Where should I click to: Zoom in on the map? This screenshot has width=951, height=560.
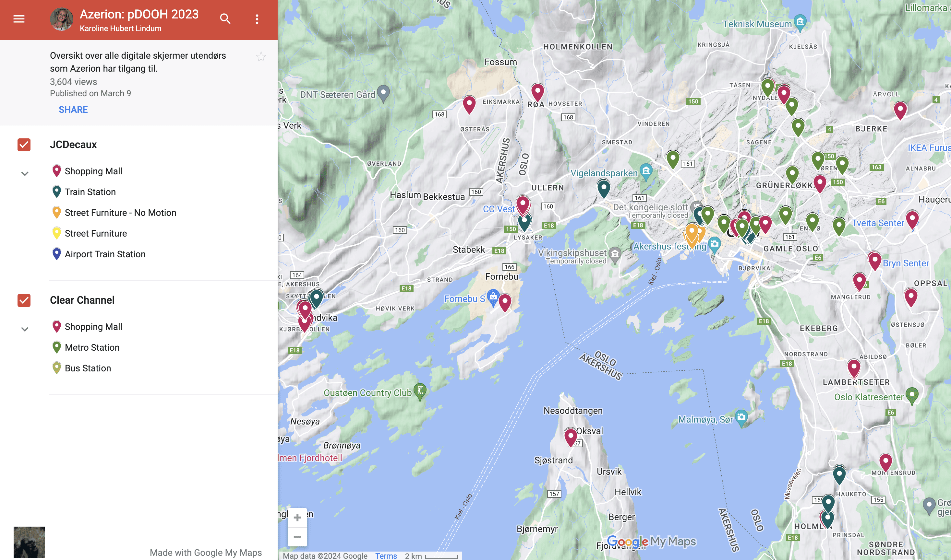coord(297,517)
